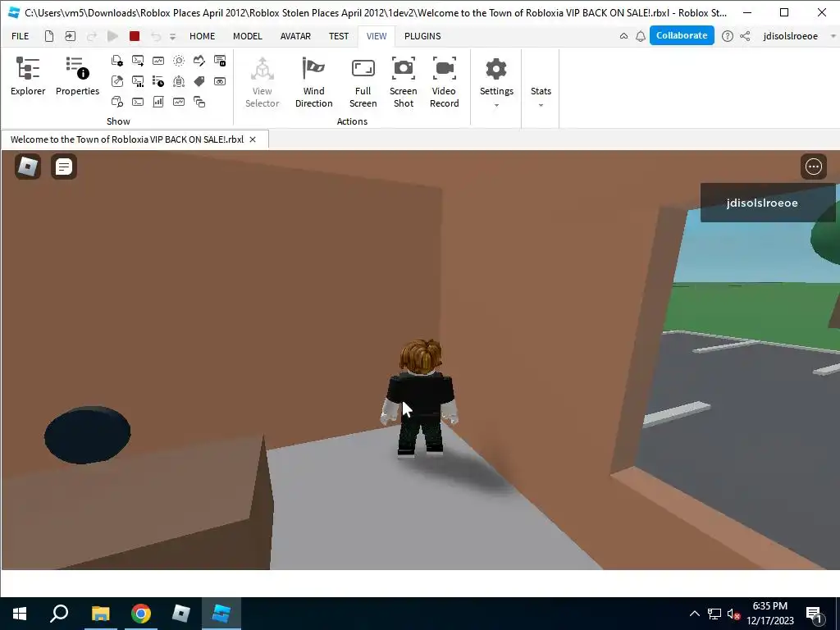Open Windows taskbar search
840x630 pixels.
(x=59, y=614)
